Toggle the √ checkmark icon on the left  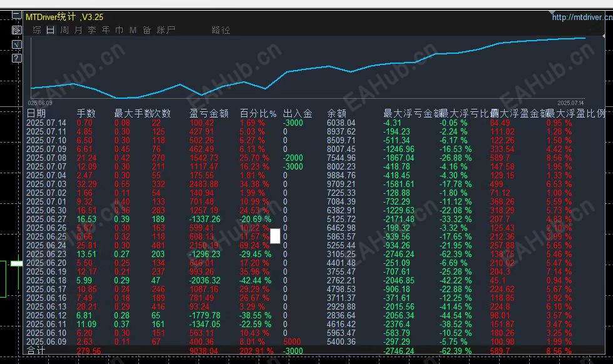pyautogui.click(x=16, y=44)
